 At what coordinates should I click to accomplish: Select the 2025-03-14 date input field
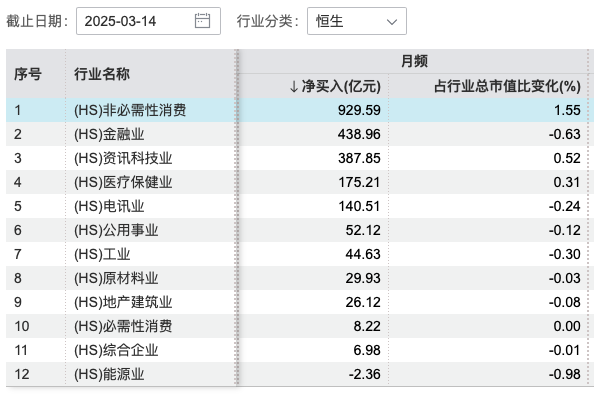point(148,21)
